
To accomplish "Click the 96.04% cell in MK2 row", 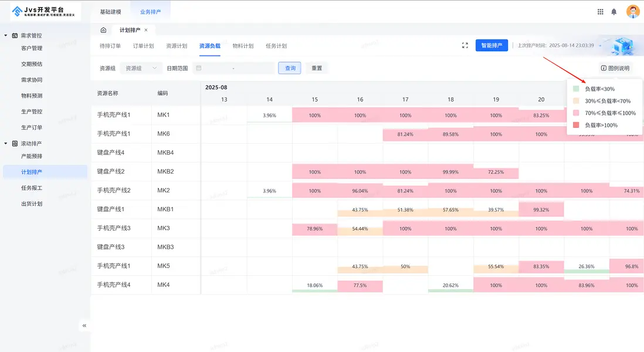I will pos(360,191).
